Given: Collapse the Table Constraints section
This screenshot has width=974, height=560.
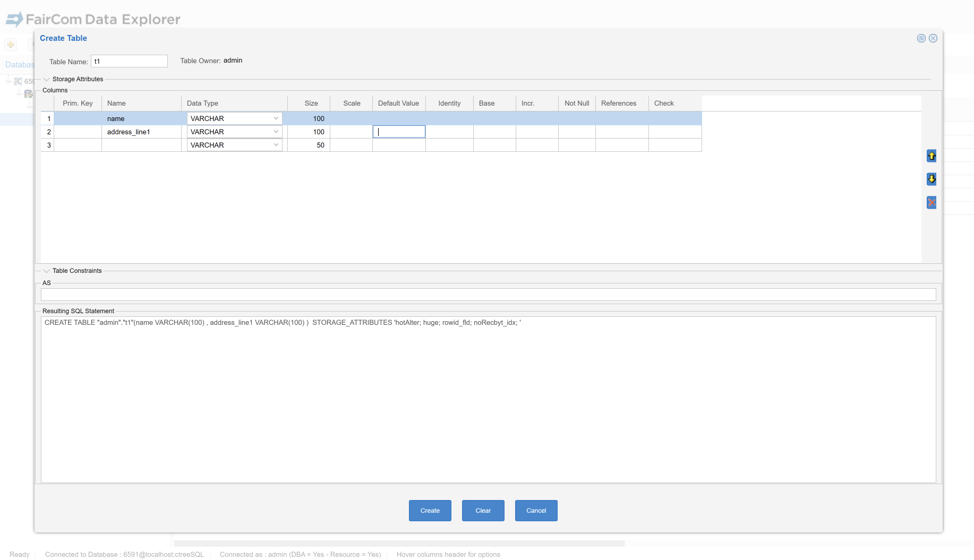Looking at the screenshot, I should [x=46, y=271].
